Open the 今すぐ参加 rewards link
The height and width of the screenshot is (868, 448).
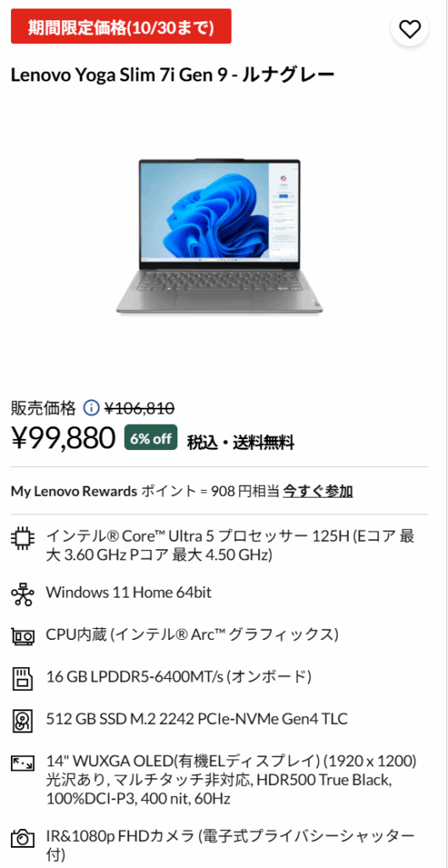(x=317, y=491)
